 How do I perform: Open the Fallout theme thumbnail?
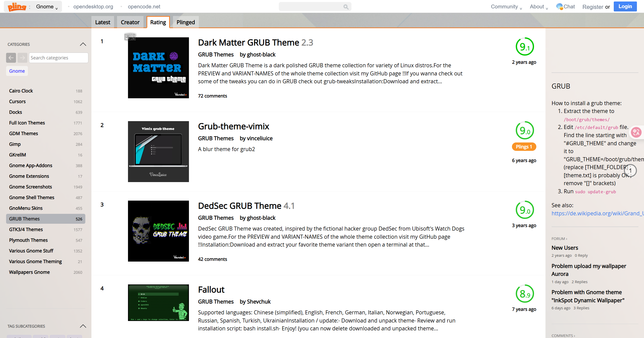click(x=158, y=303)
